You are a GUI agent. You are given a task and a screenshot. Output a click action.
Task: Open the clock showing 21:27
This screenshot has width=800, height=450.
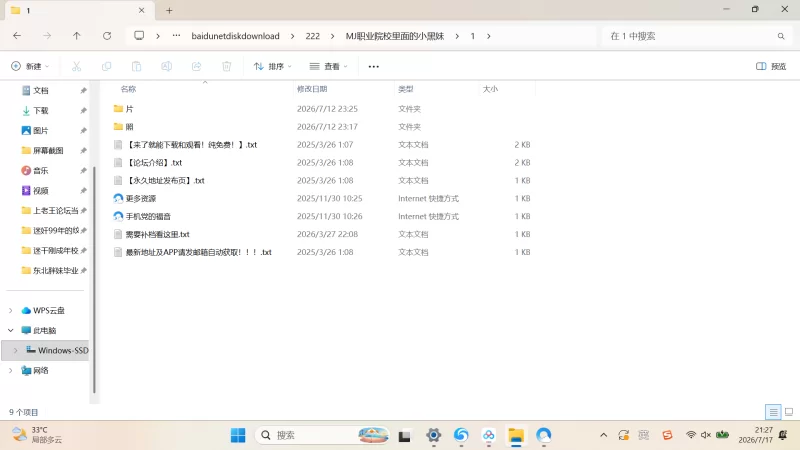point(756,435)
